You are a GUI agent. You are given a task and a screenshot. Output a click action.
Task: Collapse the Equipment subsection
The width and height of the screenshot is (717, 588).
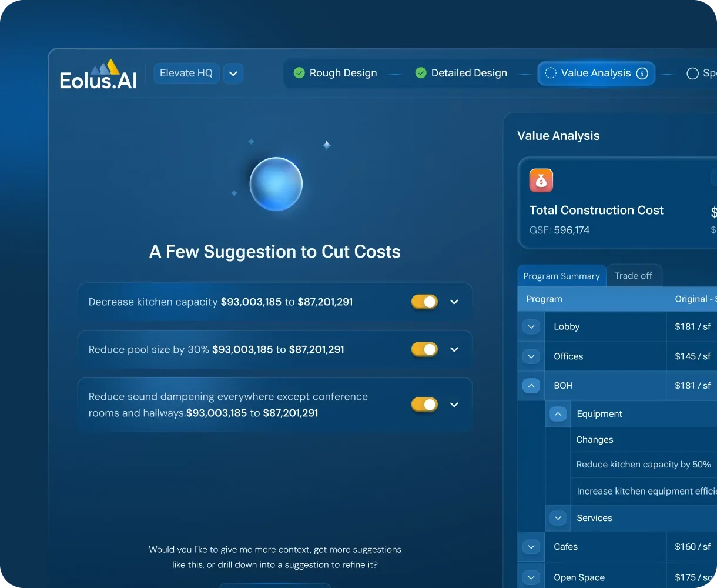point(558,414)
